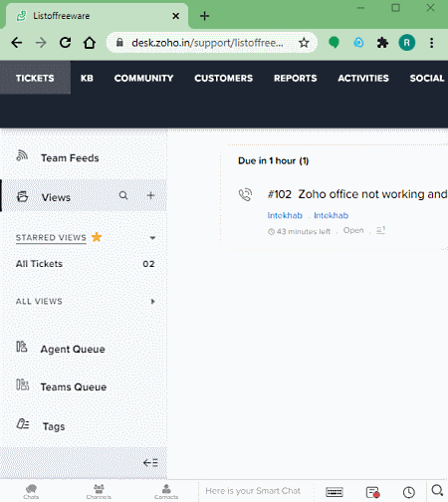Click the phone channel icon of ticket #102
448x502 pixels.
(246, 194)
